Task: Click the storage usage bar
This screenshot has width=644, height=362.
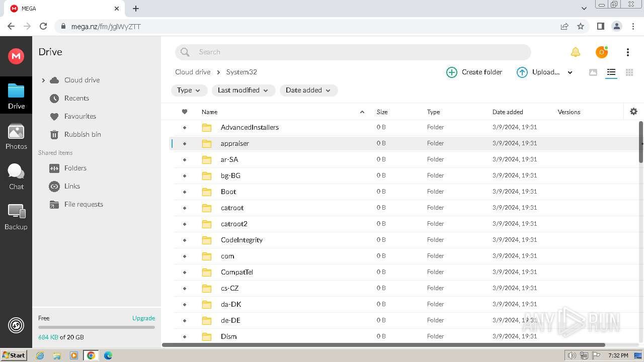Action: (x=97, y=327)
